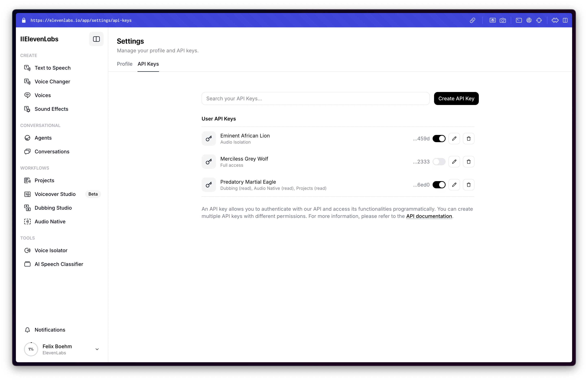Click the Audio Native icon

pyautogui.click(x=27, y=222)
